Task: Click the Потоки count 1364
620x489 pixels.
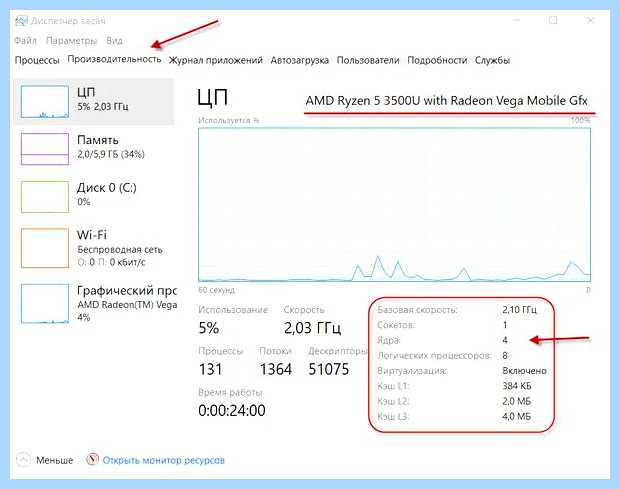Action: [276, 369]
